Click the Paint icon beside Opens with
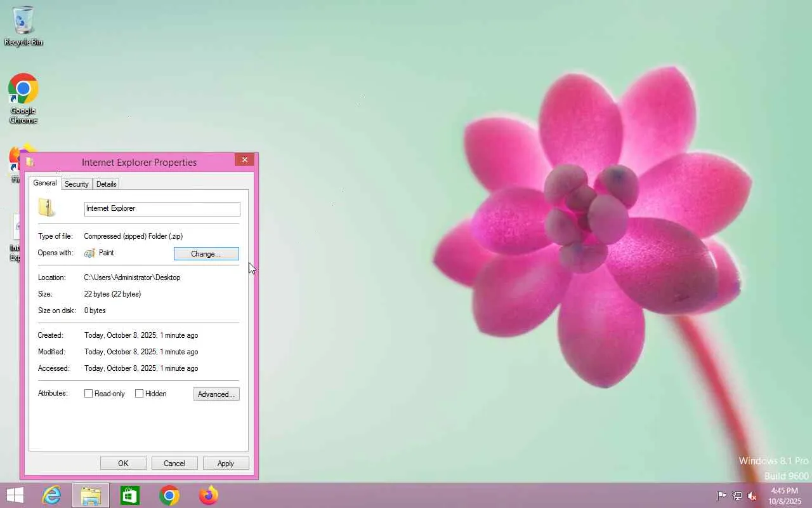 click(x=89, y=253)
